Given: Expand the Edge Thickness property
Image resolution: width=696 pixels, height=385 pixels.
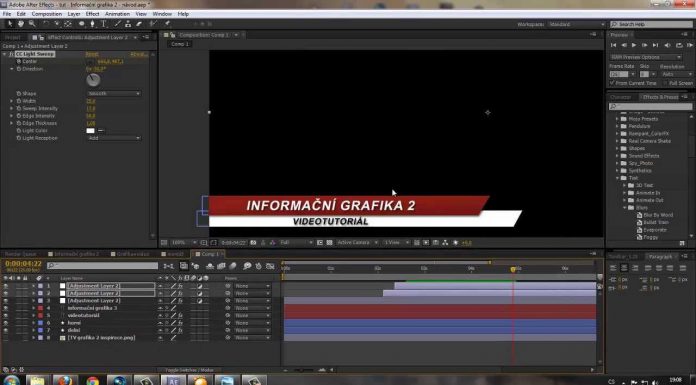Looking at the screenshot, I should [x=12, y=123].
